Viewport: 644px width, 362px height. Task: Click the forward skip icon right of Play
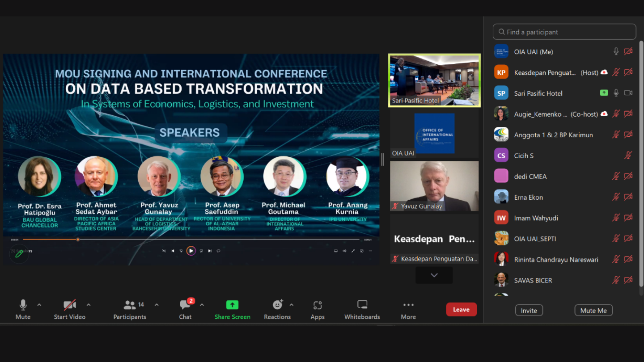tap(201, 251)
